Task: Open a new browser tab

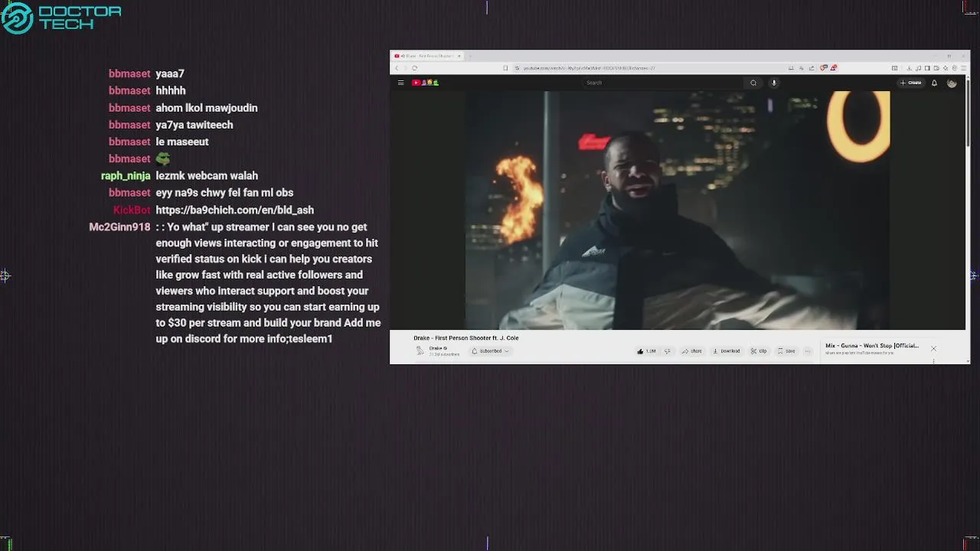Action: [x=470, y=56]
